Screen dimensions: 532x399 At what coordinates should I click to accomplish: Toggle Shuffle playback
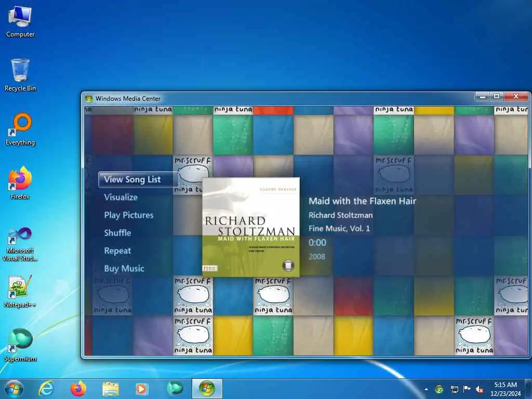[117, 233]
